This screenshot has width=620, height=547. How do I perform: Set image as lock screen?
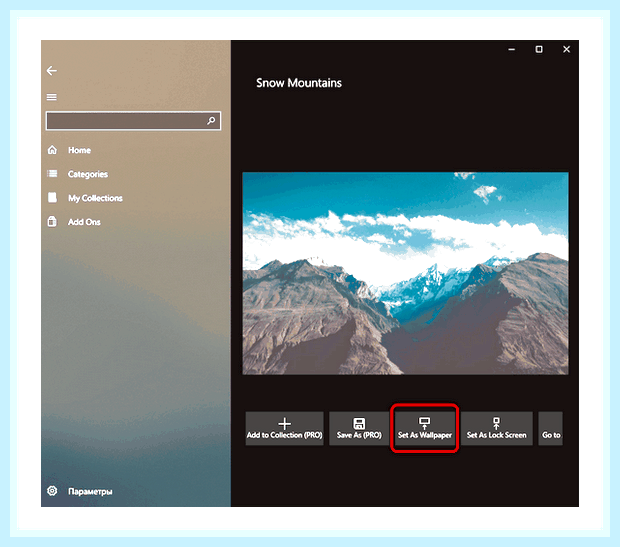click(x=497, y=428)
